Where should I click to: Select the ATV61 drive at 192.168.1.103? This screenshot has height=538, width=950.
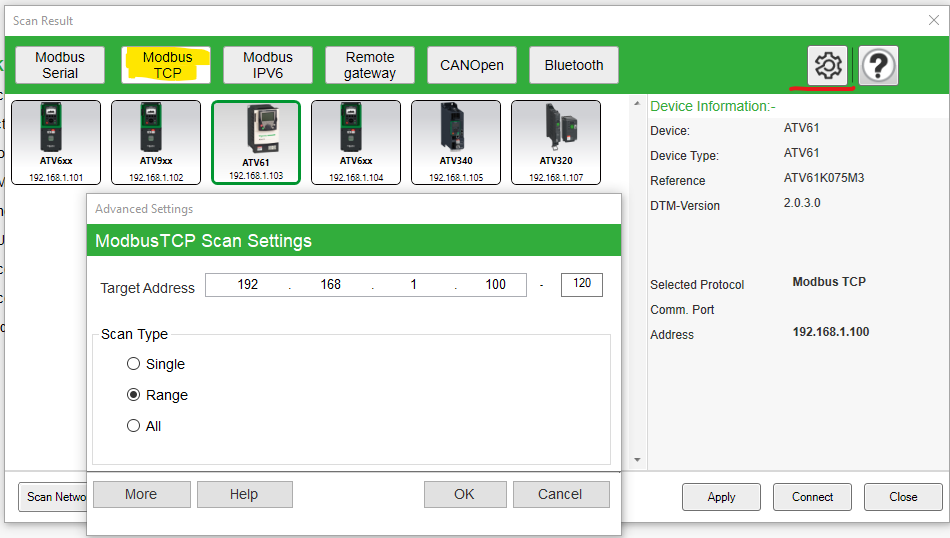256,142
